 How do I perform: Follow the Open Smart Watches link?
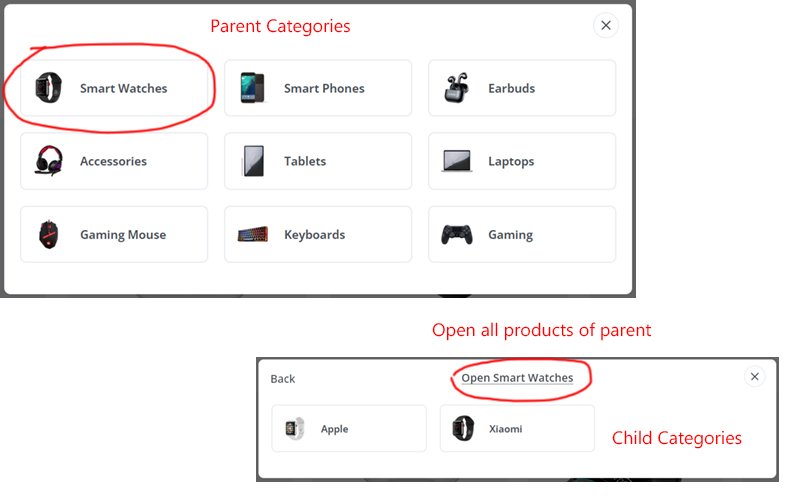tap(517, 378)
